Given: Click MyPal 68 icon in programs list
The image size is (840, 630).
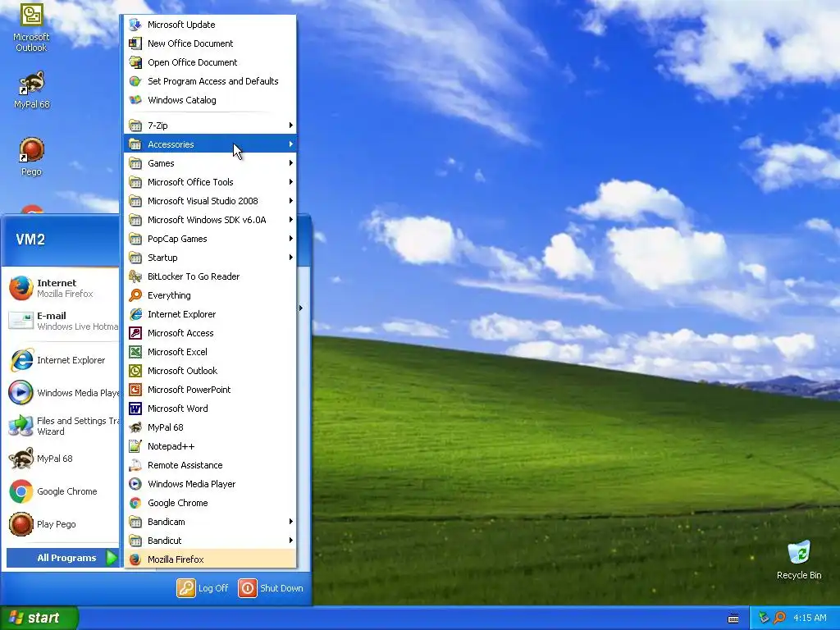Looking at the screenshot, I should coord(135,427).
